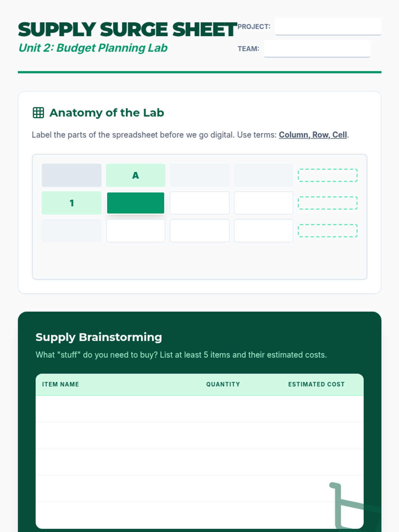Click the Anatomy of the Lab heading
The width and height of the screenshot is (399, 532).
(107, 113)
